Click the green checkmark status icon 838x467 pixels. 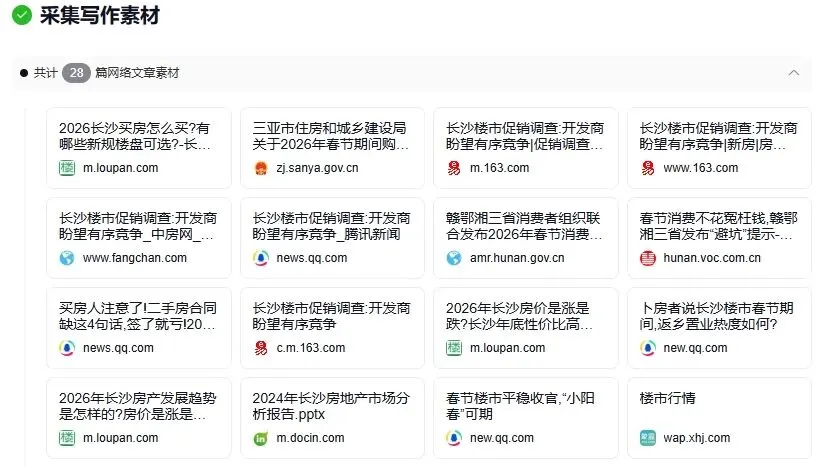pos(22,15)
